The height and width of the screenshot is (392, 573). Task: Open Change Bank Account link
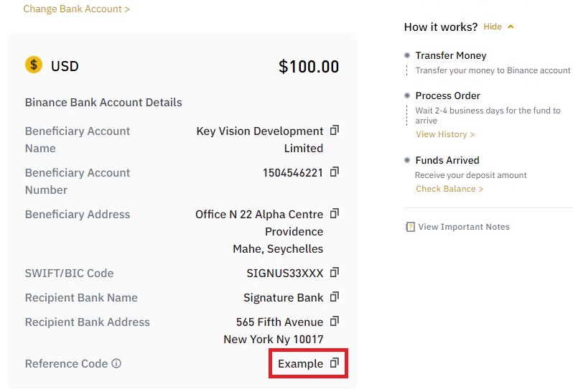pyautogui.click(x=76, y=9)
